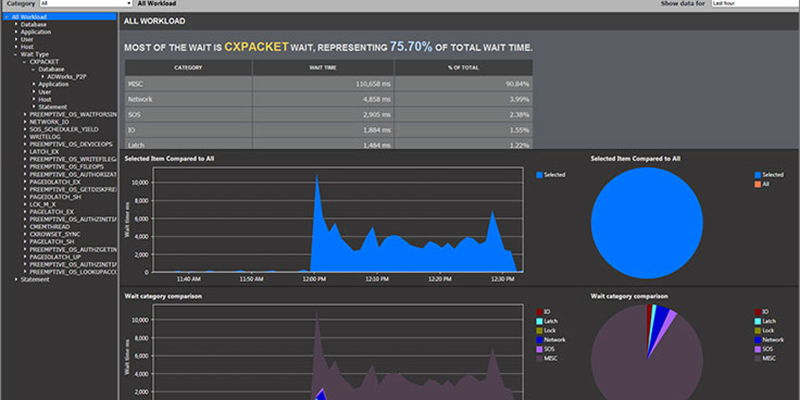Sort by the CATEGORY column header
The height and width of the screenshot is (400, 800).
(188, 68)
